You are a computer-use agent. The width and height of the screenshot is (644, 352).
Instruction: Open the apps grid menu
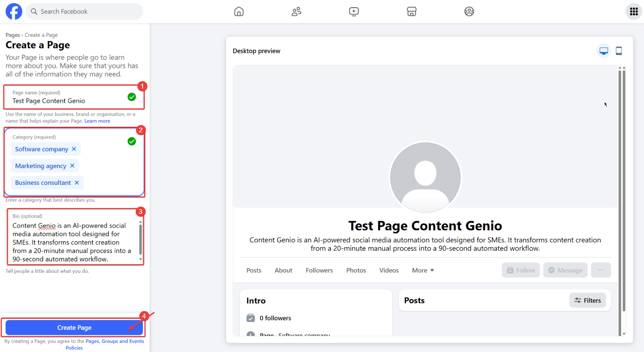click(x=634, y=11)
